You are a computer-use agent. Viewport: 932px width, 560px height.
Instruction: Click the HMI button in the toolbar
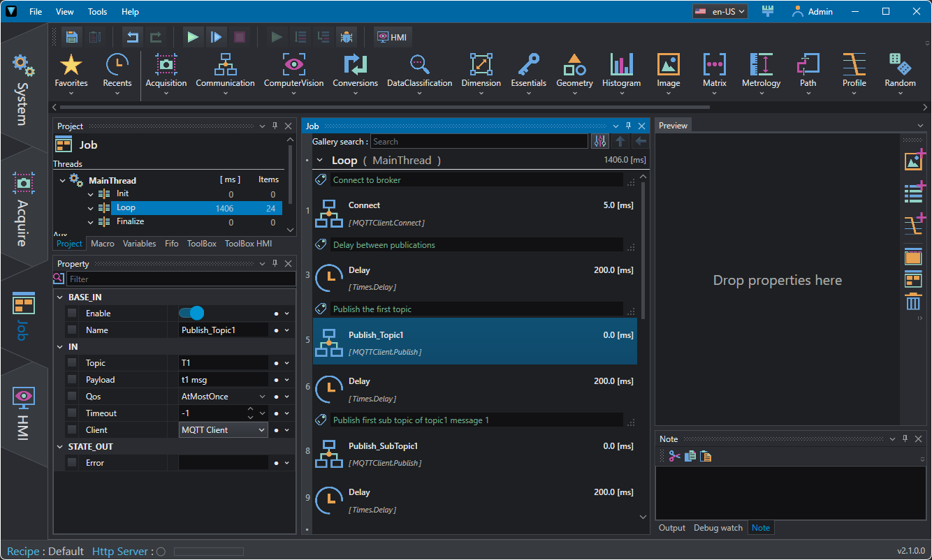point(392,37)
